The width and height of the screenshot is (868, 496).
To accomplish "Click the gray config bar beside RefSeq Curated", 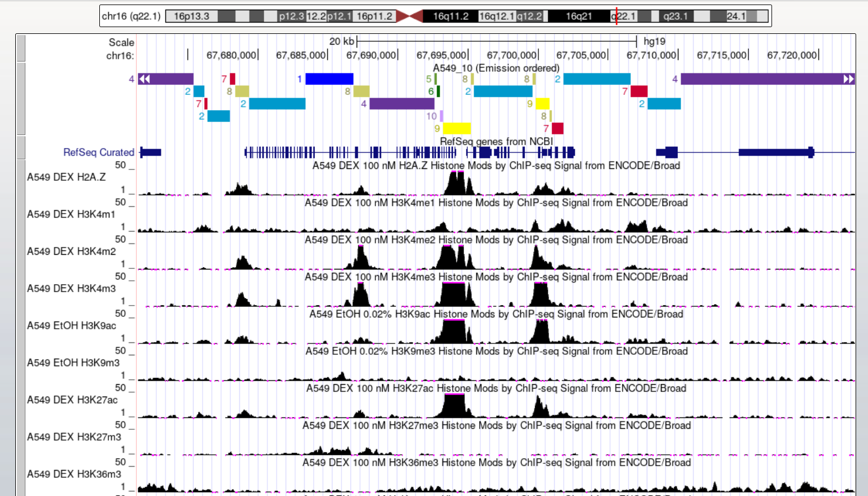I will coord(21,148).
